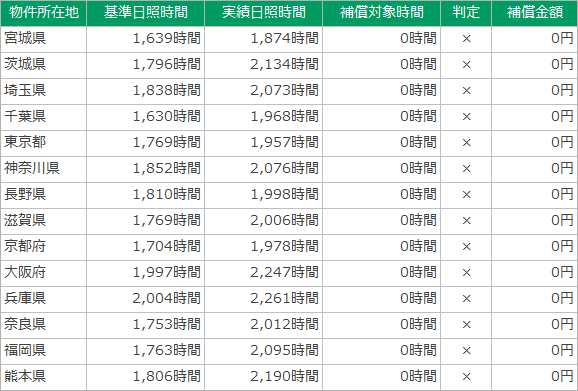Click 京都府 row 0円 cell
Screen dimensions: 578x391
point(535,247)
